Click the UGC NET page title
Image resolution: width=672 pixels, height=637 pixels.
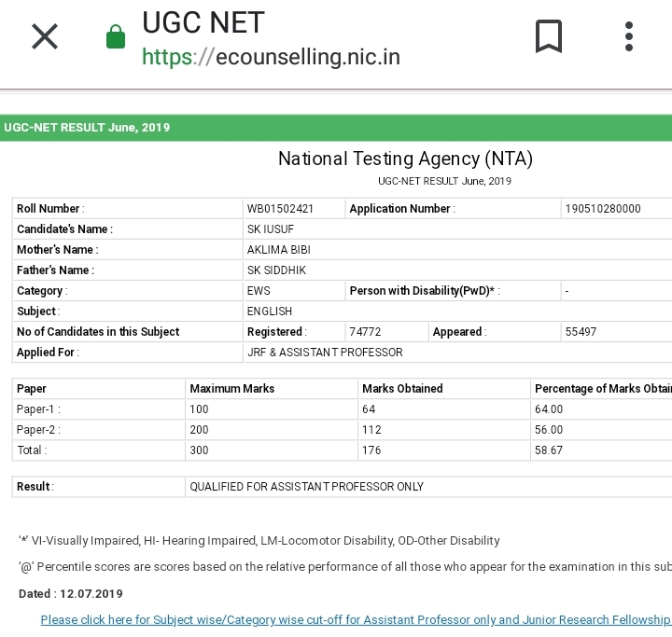[x=203, y=22]
